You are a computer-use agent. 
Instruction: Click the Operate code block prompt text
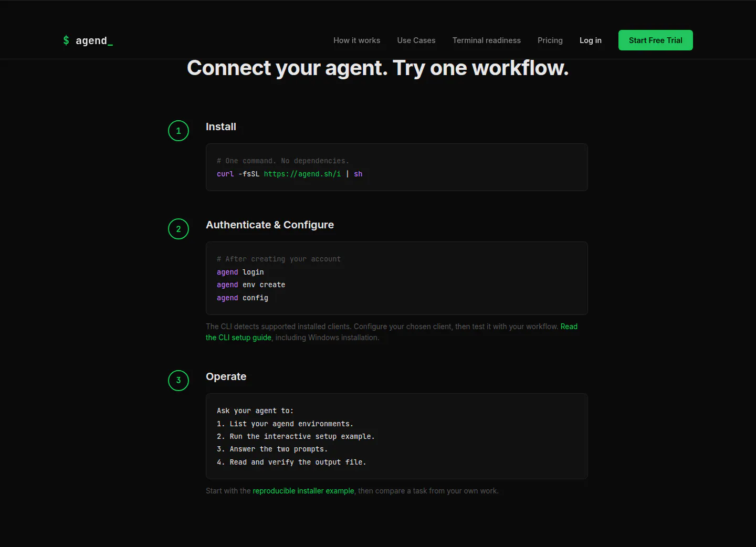296,436
